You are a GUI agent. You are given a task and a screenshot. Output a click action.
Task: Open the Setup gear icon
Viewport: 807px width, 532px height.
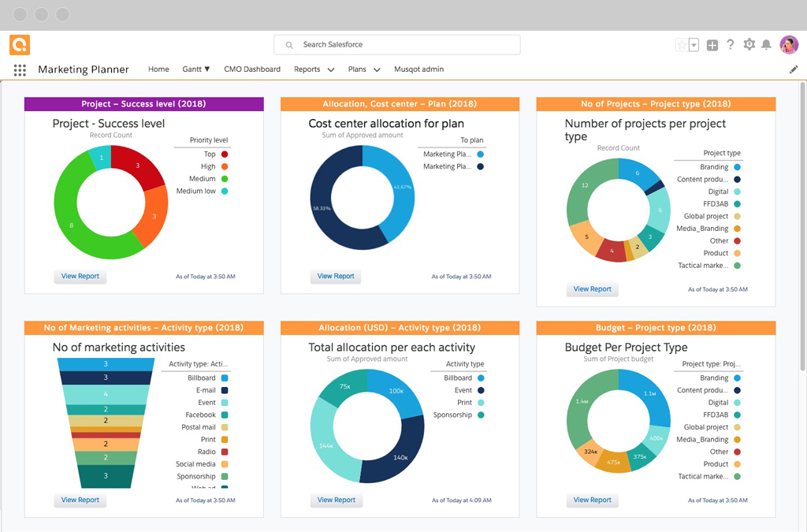tap(748, 45)
